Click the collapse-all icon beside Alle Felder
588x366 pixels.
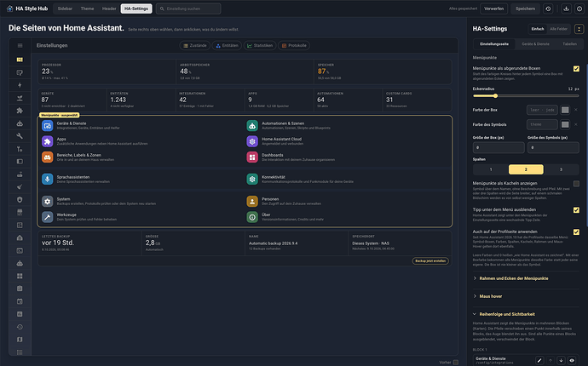pos(579,29)
